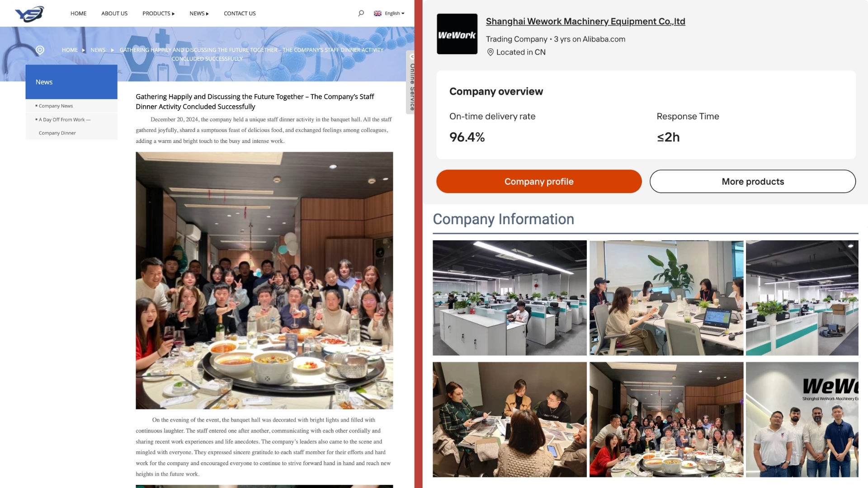Expand the NEWS menu dropdown
The image size is (868, 488).
click(199, 13)
